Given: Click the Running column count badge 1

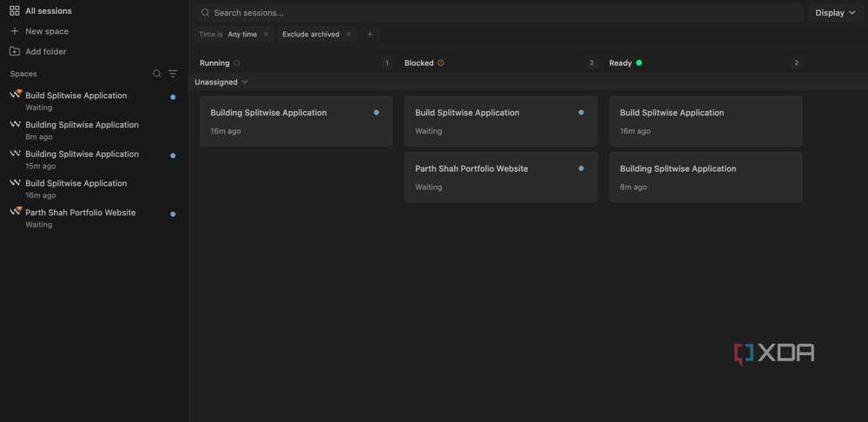Looking at the screenshot, I should tap(386, 63).
